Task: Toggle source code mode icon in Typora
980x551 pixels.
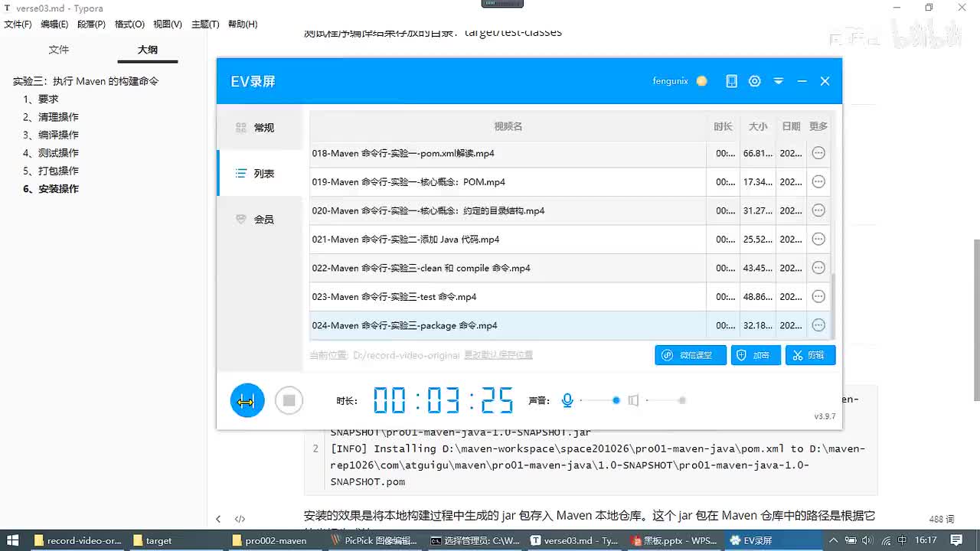Action: [x=240, y=519]
